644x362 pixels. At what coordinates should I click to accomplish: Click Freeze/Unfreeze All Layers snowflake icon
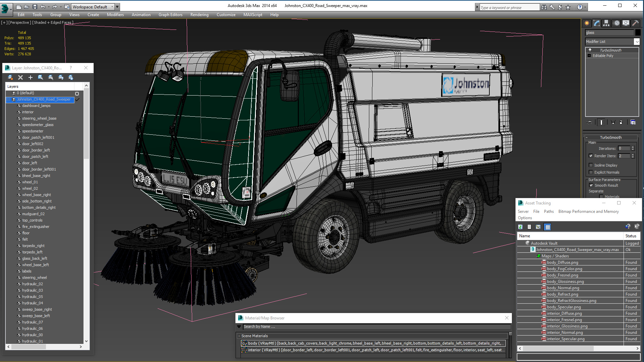71,77
